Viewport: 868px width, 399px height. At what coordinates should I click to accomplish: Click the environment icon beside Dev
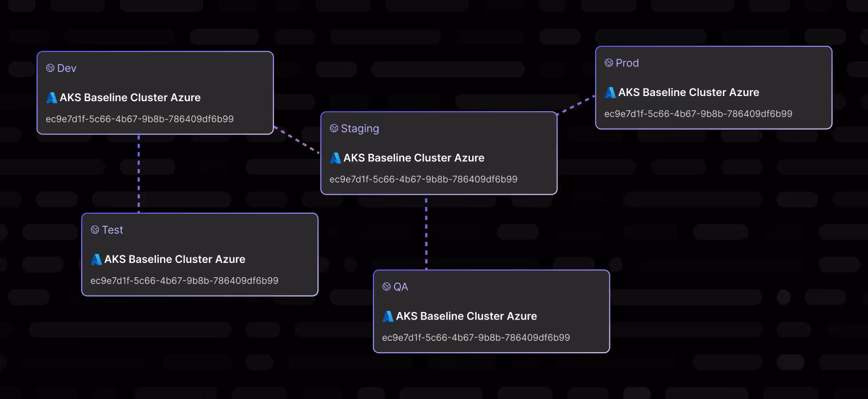pos(50,68)
